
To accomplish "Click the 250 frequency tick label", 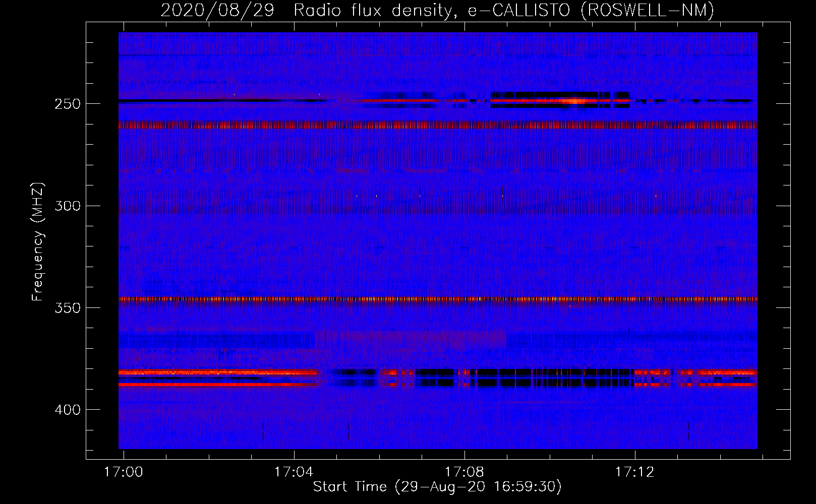I will 68,104.
